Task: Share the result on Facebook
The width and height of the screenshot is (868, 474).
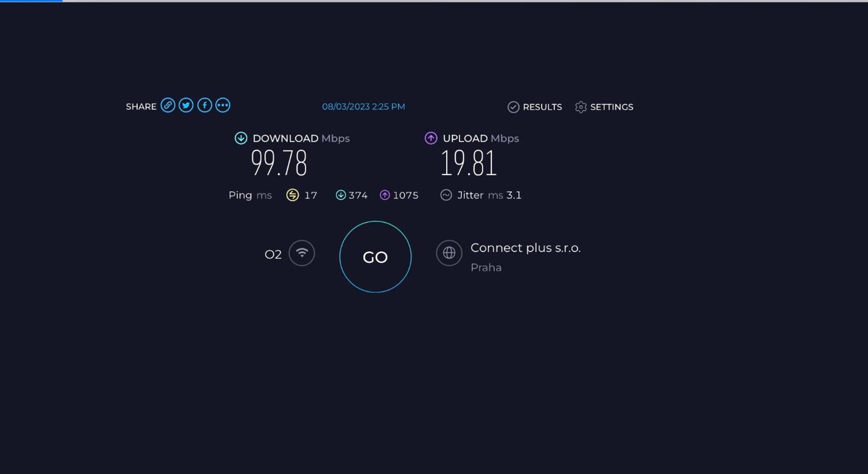Action: (205, 105)
